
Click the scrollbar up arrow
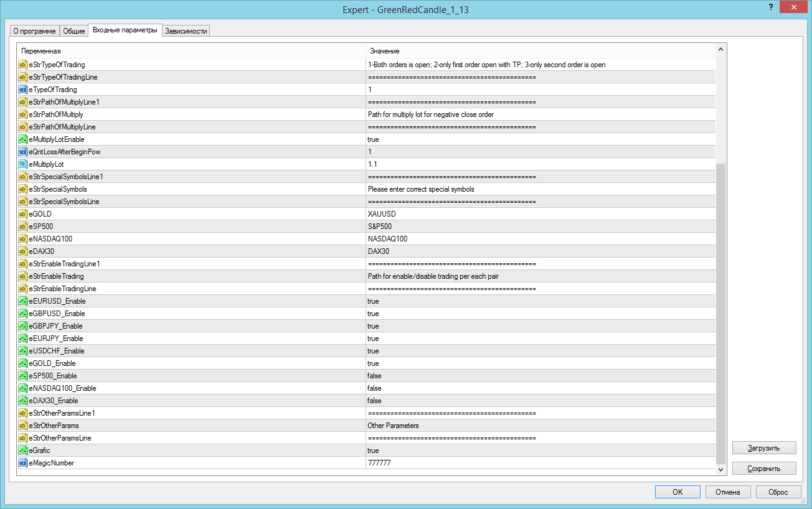[x=721, y=49]
